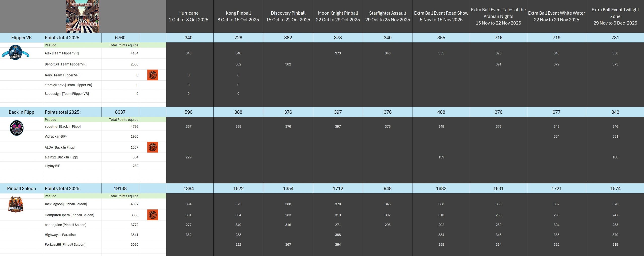
Task: Select the Alex [Team Flipper VR] name cell
Action: coord(62,53)
